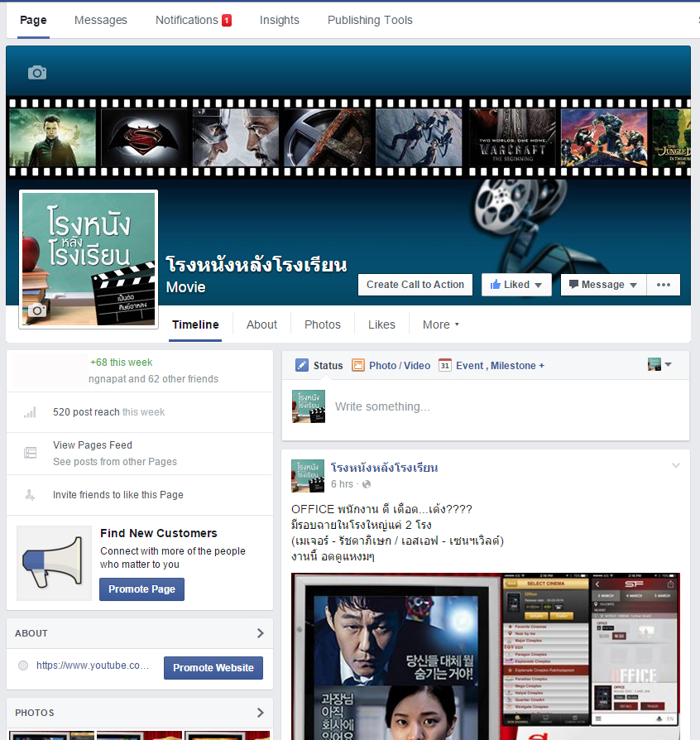Open the Message dropdown button
This screenshot has height=740, width=700.
pyautogui.click(x=603, y=285)
